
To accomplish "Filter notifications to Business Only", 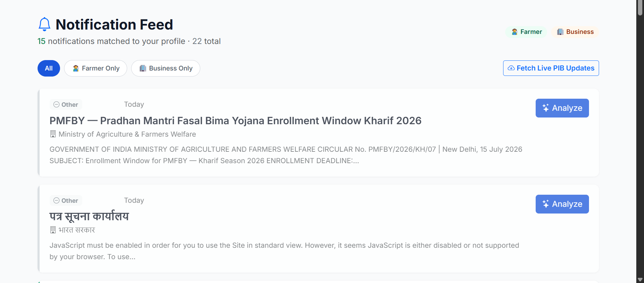I will [x=166, y=68].
